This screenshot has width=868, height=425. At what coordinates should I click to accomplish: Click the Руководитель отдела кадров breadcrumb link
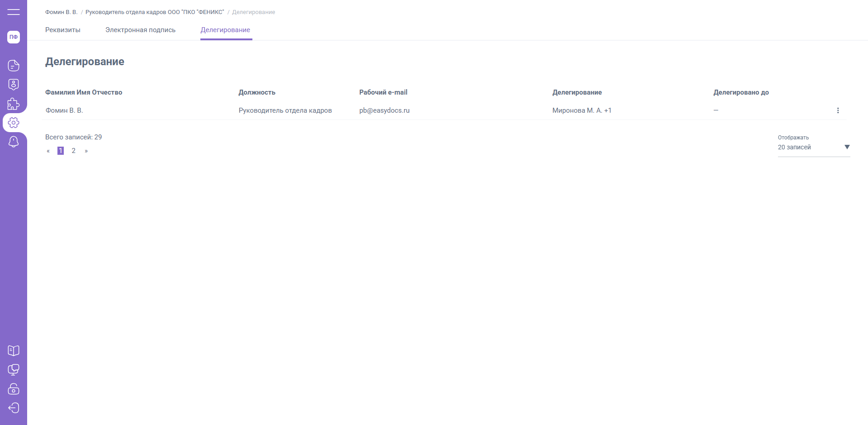tap(155, 12)
